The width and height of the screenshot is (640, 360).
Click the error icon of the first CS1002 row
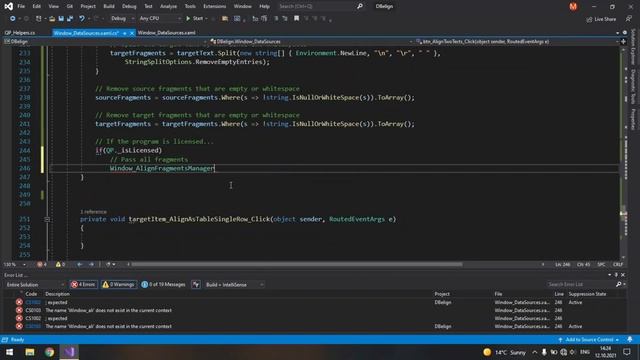[19, 302]
